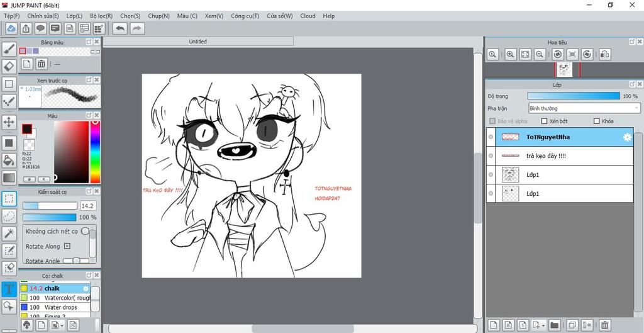The image size is (644, 333).
Task: Toggle visibility of 'trả kẹo đầy !!!!' layer
Action: [491, 156]
